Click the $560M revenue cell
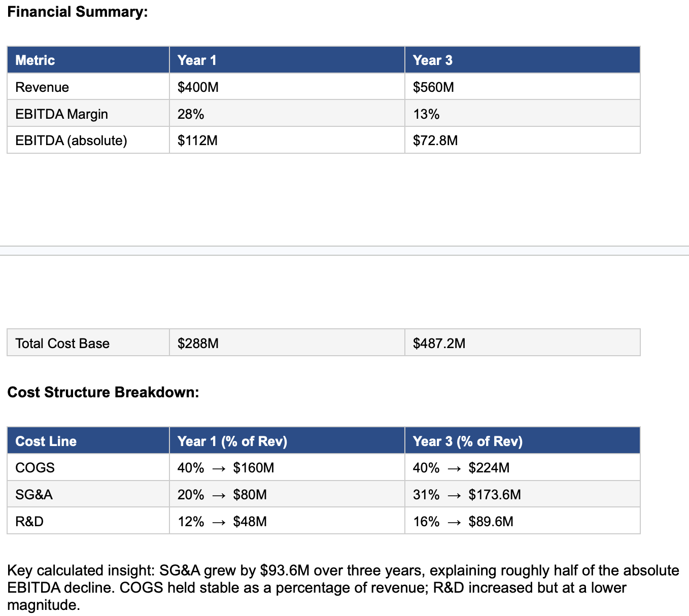The width and height of the screenshot is (689, 616). pos(523,87)
